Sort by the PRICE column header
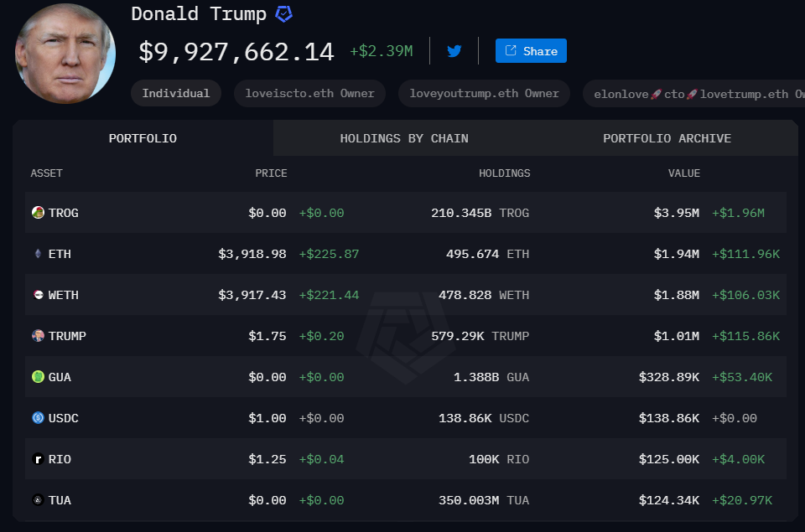This screenshot has height=532, width=805. click(x=271, y=173)
